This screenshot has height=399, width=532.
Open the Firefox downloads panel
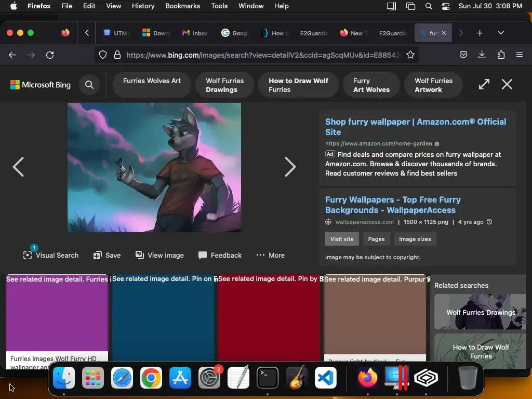point(482,55)
